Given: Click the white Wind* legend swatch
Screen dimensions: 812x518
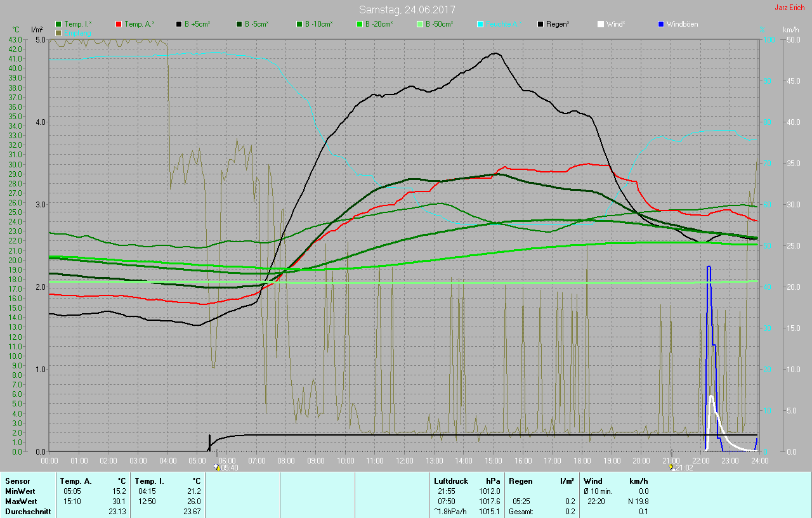Looking at the screenshot, I should coord(600,24).
